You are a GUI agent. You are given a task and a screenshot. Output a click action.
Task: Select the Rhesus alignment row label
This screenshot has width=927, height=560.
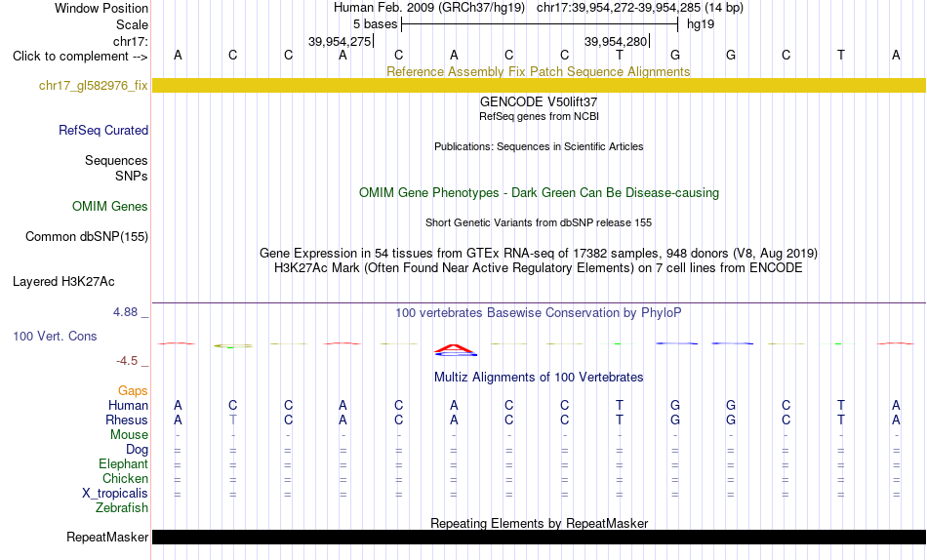[126, 420]
